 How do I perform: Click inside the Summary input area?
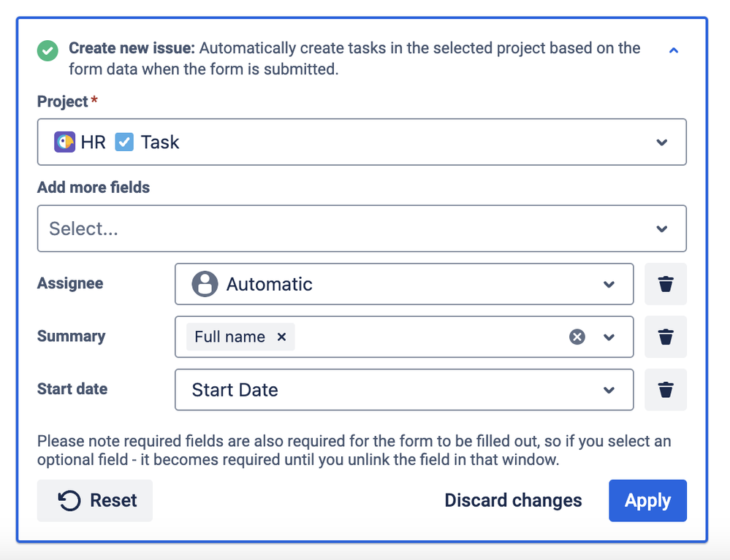pyautogui.click(x=424, y=337)
